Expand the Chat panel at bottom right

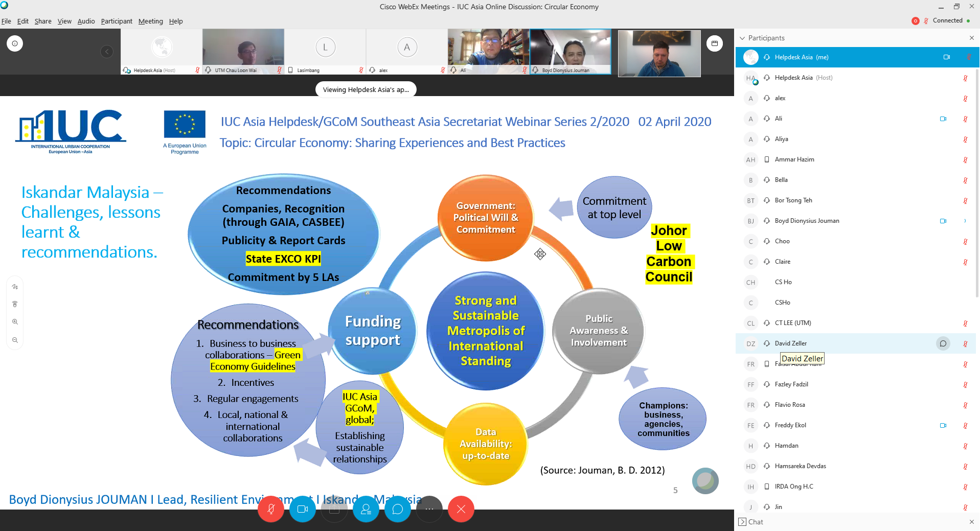(x=742, y=522)
